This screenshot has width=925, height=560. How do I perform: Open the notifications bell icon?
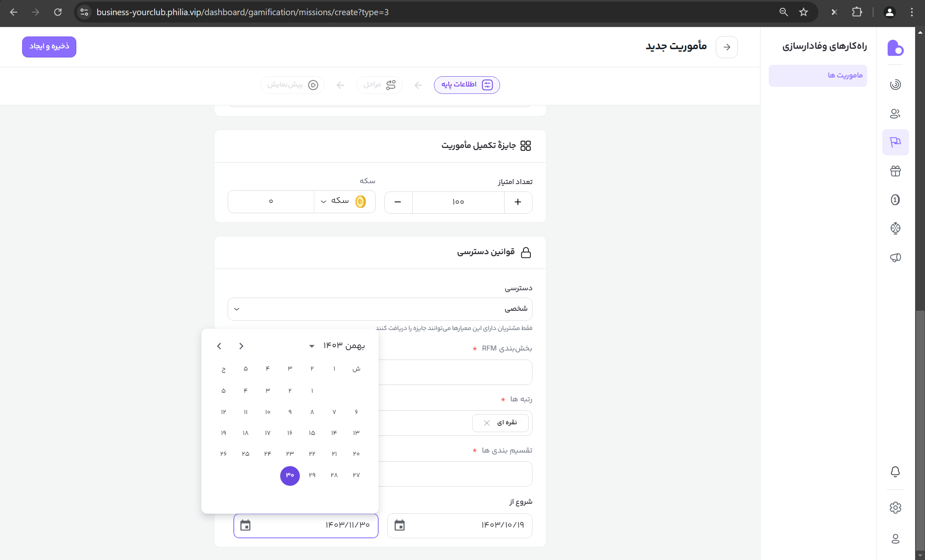895,472
